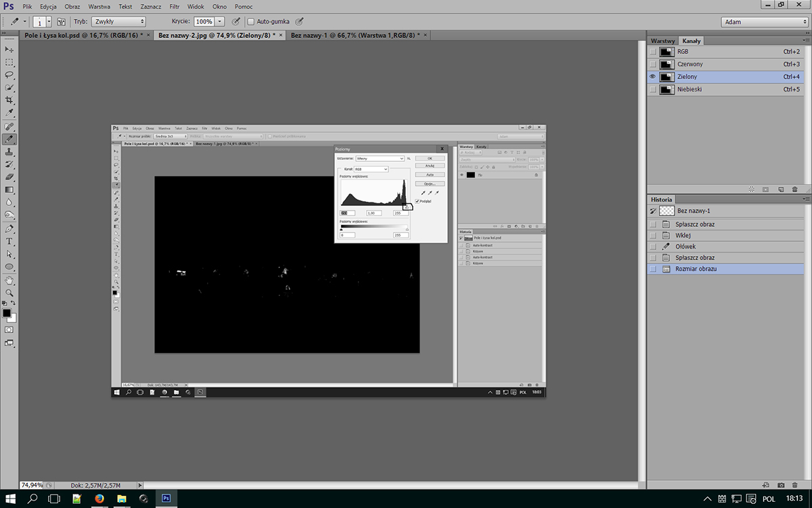This screenshot has width=812, height=508.
Task: Hide the Zielony channel visibility eye
Action: click(x=652, y=77)
